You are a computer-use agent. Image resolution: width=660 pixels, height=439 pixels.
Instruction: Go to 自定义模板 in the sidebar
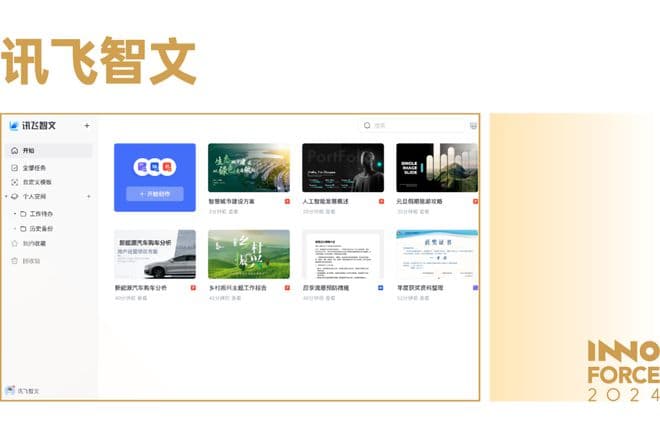[37, 182]
